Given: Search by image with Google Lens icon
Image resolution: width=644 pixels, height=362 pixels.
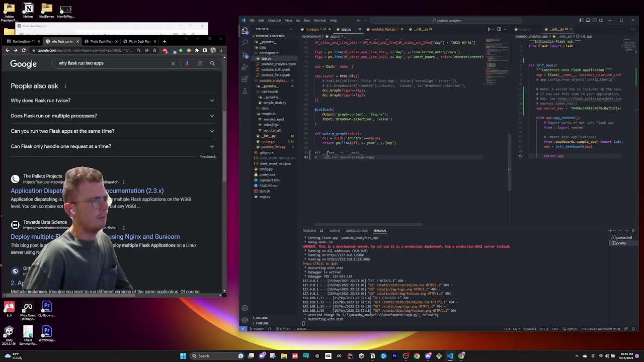Looking at the screenshot, I should pos(200,63).
